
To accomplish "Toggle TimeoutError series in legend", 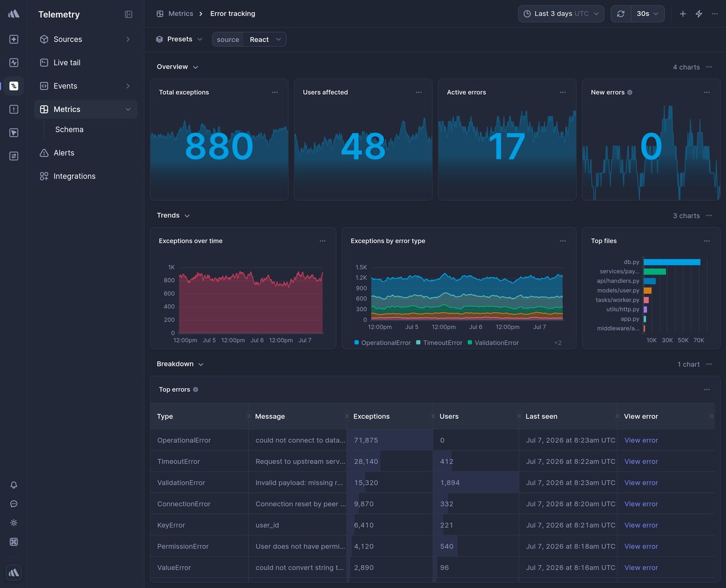I will click(x=440, y=343).
